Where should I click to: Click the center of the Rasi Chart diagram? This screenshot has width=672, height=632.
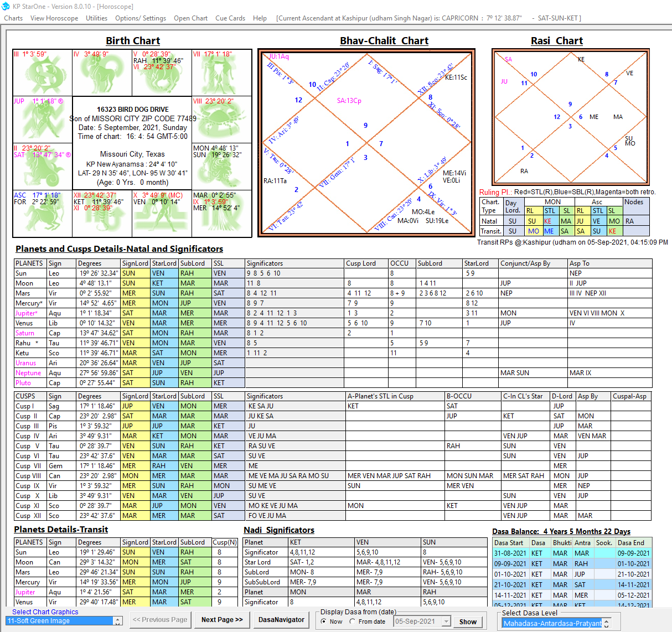click(x=570, y=117)
